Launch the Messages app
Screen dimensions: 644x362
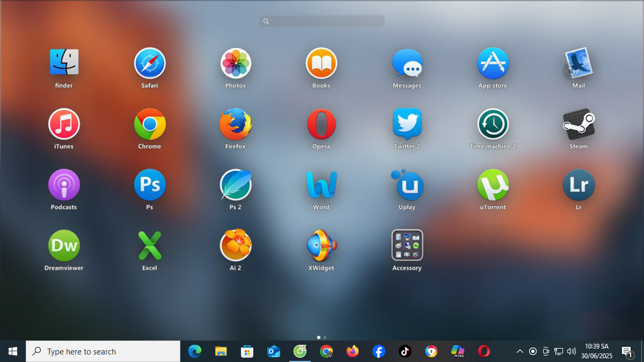point(407,63)
